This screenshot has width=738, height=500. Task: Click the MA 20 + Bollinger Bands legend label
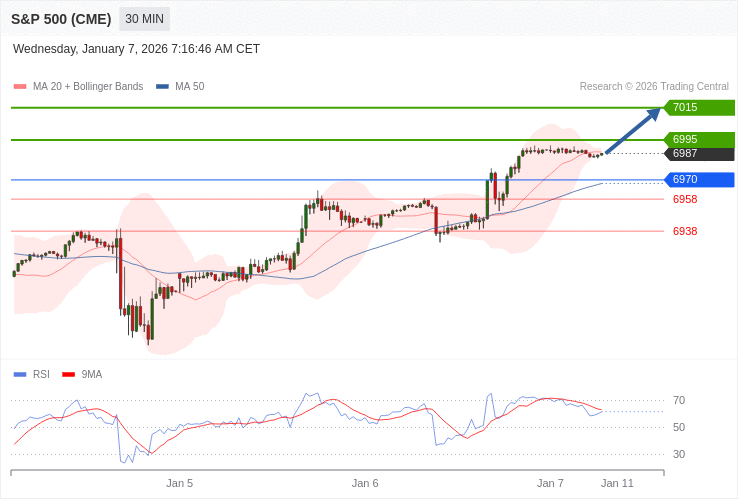(x=88, y=87)
